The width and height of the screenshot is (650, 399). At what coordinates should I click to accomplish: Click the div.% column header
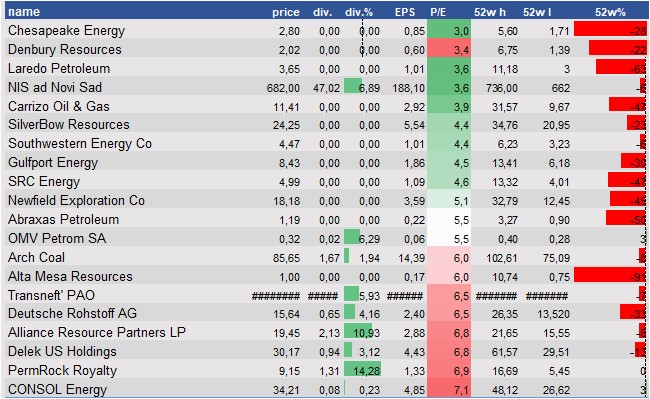pyautogui.click(x=359, y=12)
